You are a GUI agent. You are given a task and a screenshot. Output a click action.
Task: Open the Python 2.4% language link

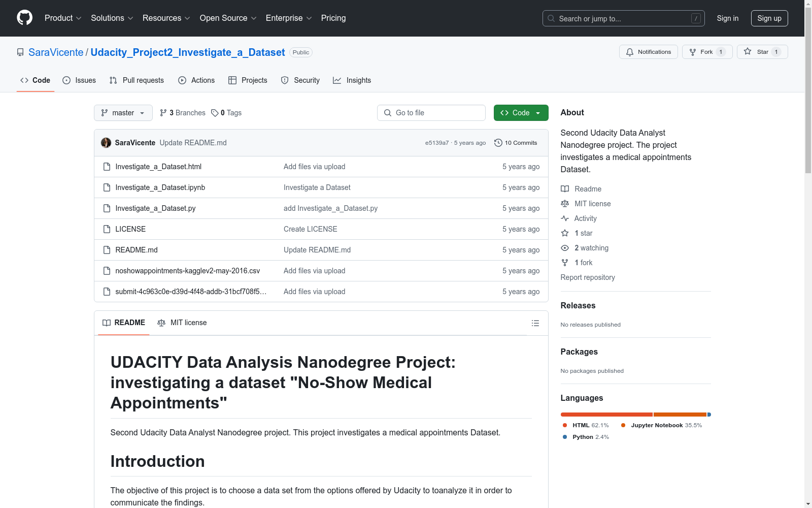[x=586, y=437]
